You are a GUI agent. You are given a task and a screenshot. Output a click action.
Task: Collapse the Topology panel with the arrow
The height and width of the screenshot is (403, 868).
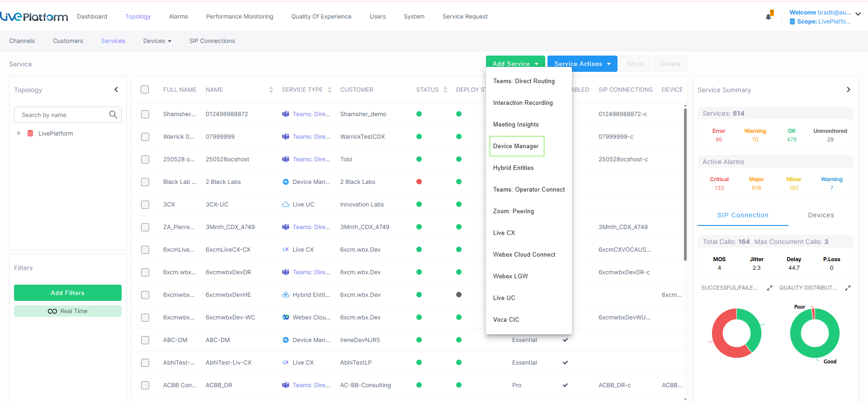[116, 89]
